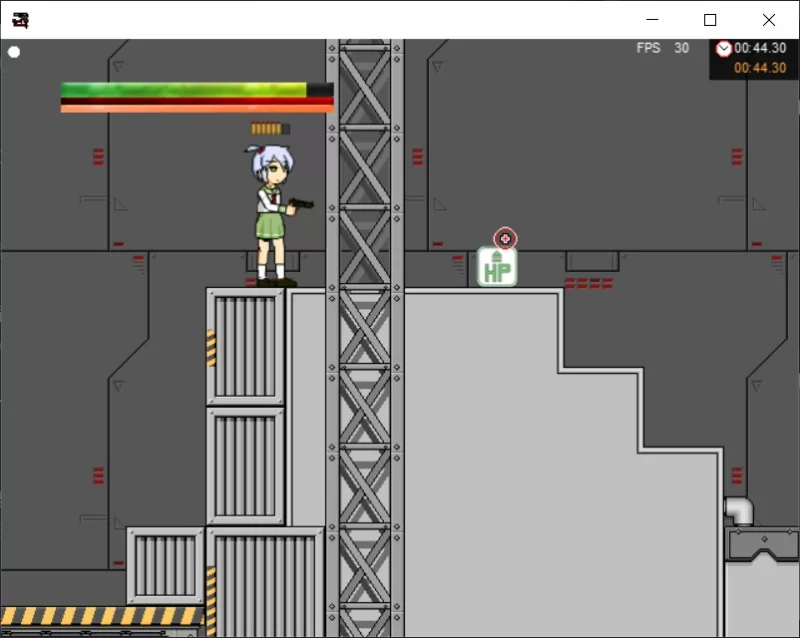Screen dimensions: 800x638
Task: Click the FPS 30 counter
Action: point(662,48)
